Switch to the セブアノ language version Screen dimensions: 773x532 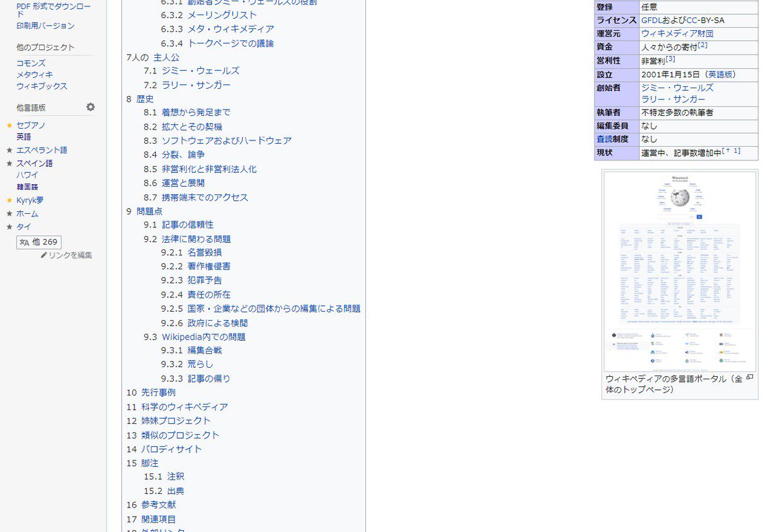(x=31, y=125)
